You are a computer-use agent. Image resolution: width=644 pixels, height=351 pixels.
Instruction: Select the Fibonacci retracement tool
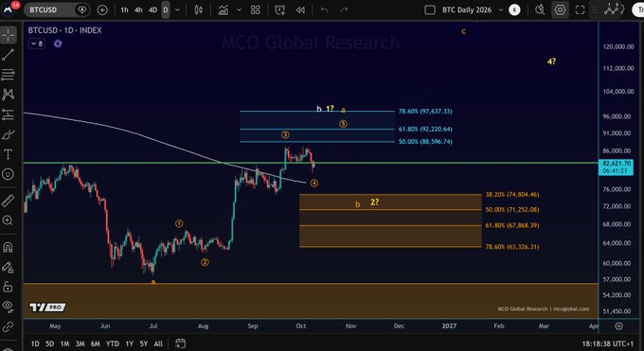click(x=9, y=75)
